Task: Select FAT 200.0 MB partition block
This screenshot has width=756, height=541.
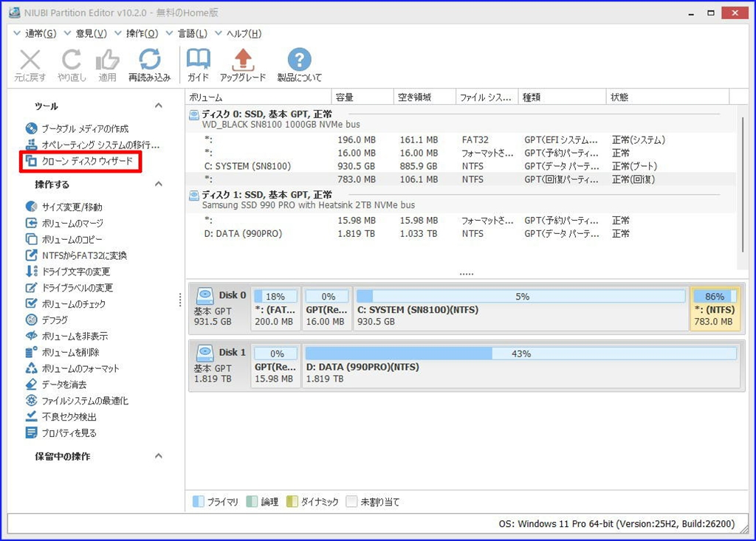Action: click(x=275, y=309)
